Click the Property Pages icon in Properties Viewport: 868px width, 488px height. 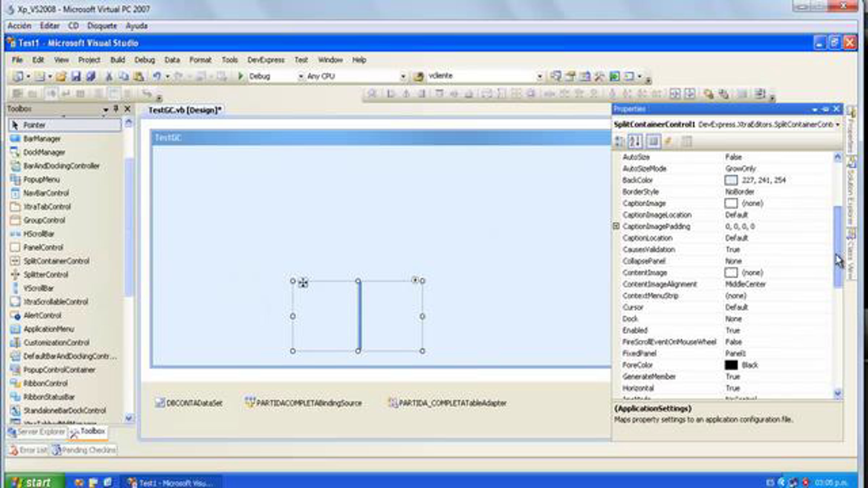tap(686, 141)
